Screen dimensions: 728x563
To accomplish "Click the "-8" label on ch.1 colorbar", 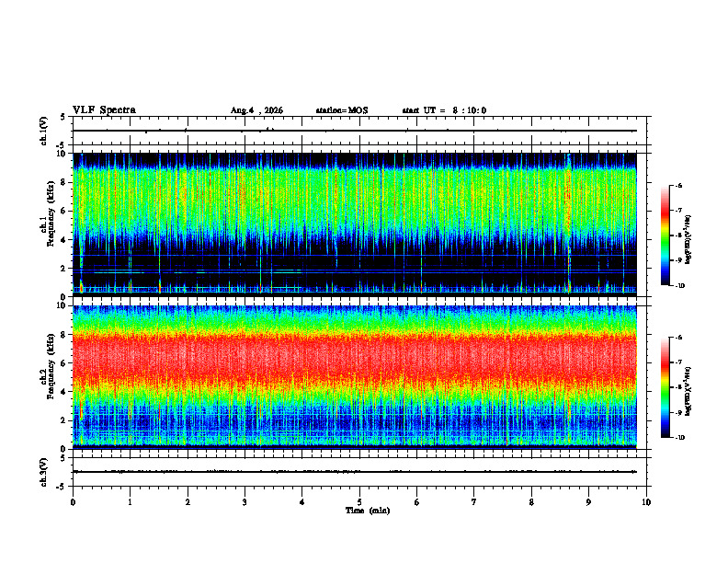I will (678, 236).
